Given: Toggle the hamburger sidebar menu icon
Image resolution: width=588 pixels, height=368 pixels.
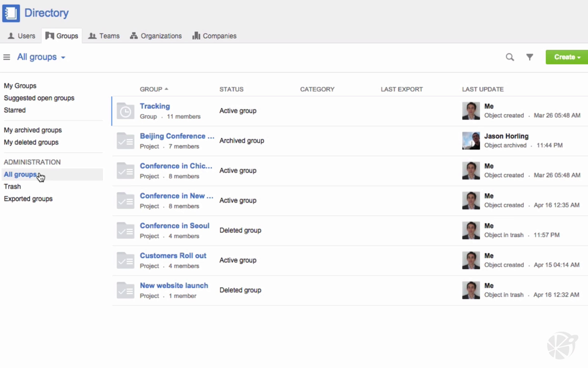Looking at the screenshot, I should [x=7, y=57].
